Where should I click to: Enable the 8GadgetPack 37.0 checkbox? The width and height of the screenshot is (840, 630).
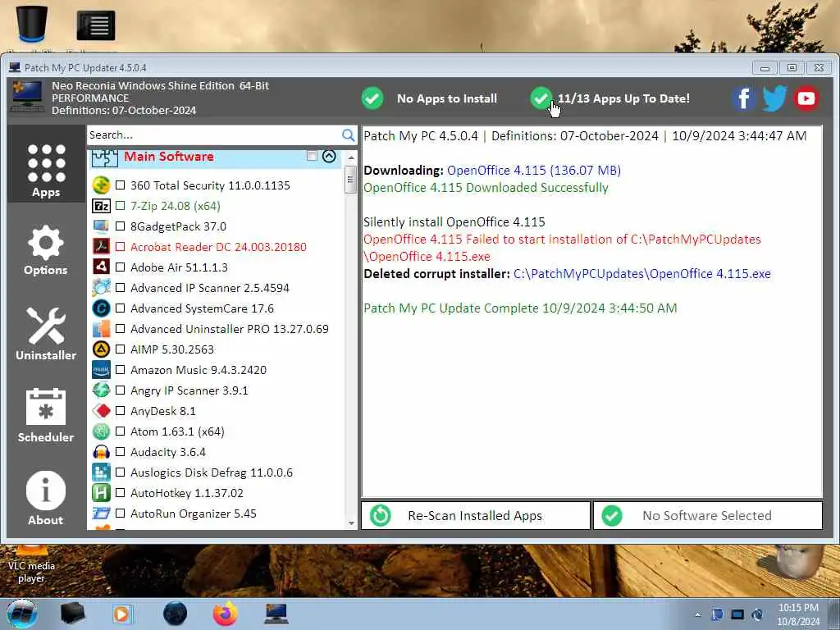(x=121, y=226)
